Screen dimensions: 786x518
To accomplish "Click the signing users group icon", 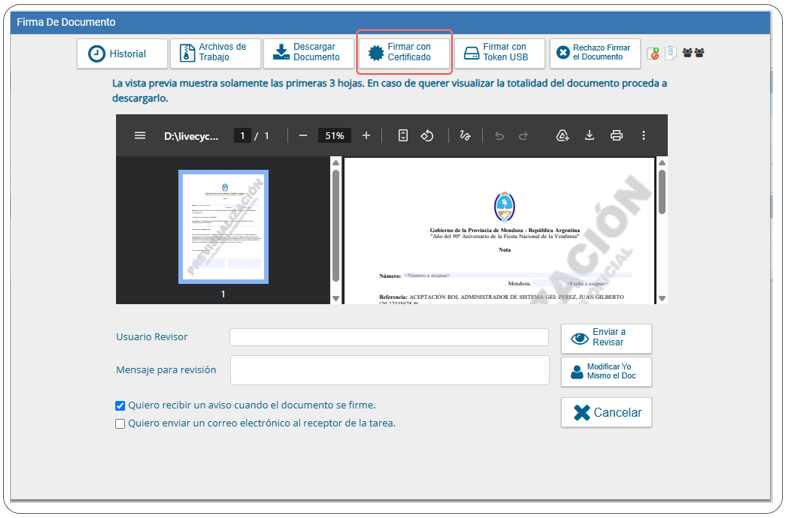I will (x=693, y=53).
